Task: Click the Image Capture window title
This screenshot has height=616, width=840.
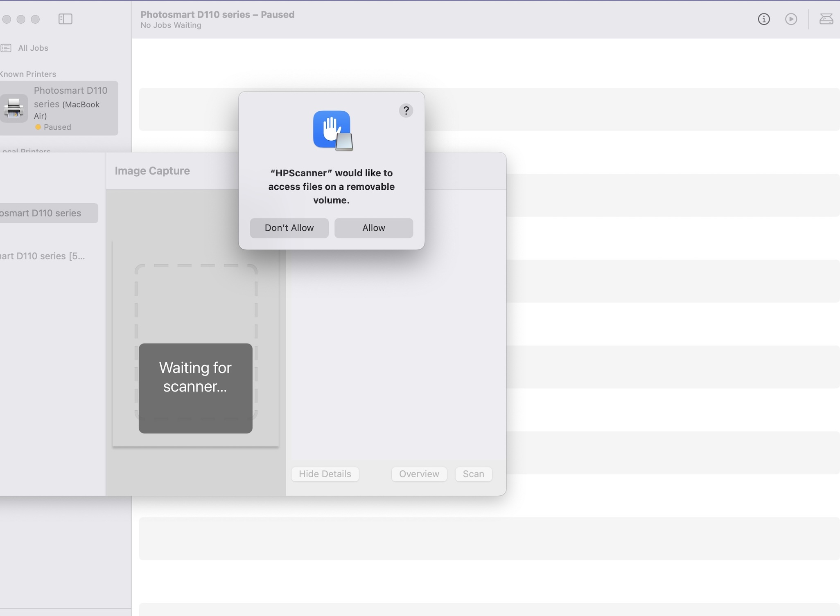Action: pos(152,171)
